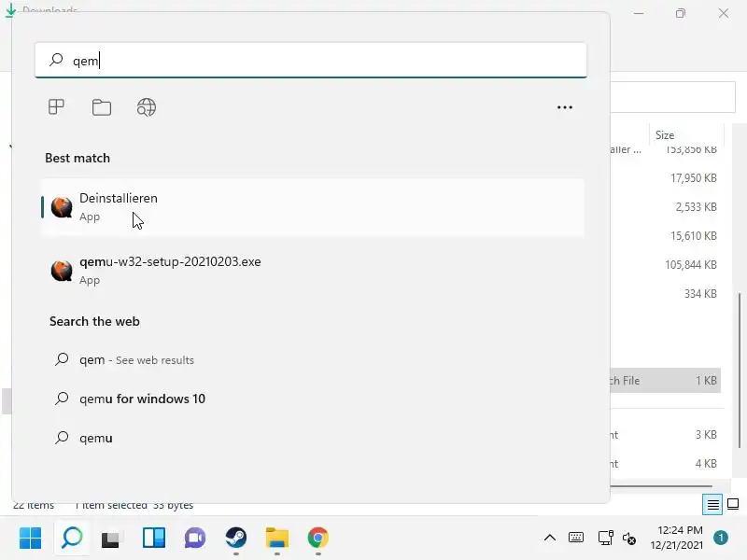
Task: Filter search results by Documents folder icon
Action: [102, 107]
